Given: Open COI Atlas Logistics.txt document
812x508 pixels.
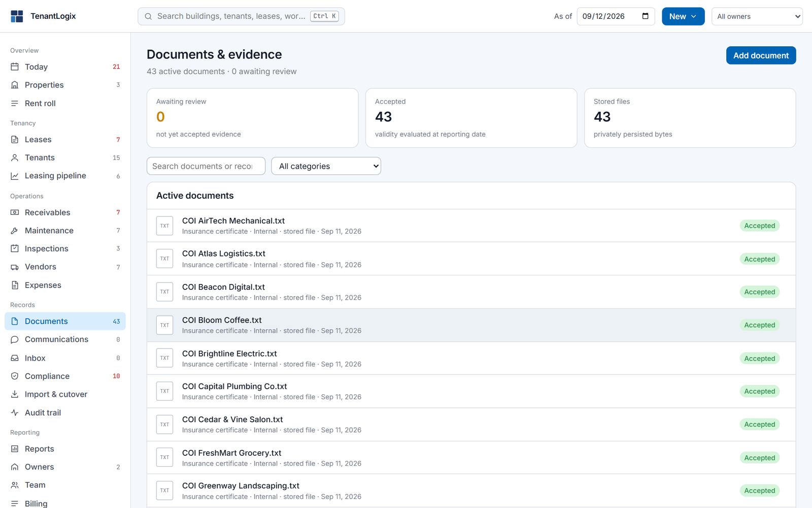Looking at the screenshot, I should tap(471, 259).
